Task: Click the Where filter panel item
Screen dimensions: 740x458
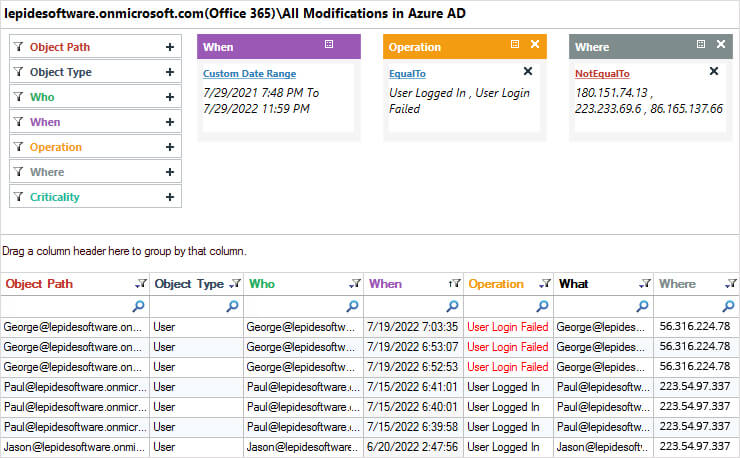Action: (x=95, y=172)
